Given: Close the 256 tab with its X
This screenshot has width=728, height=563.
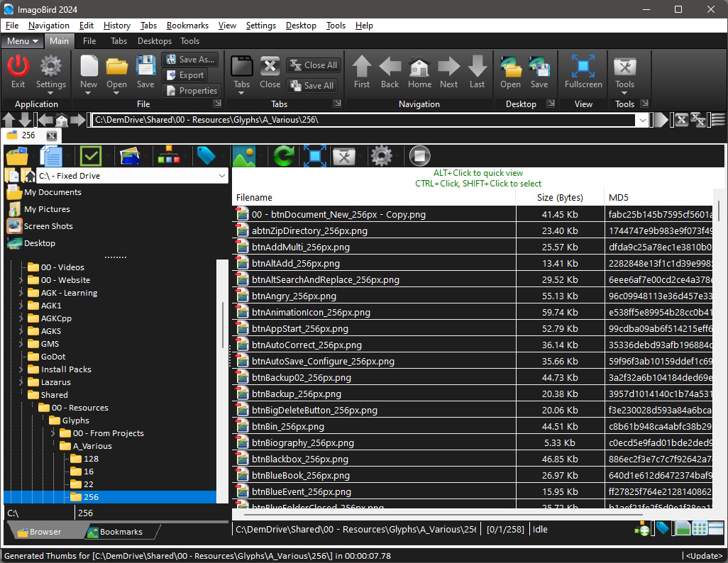Looking at the screenshot, I should click(x=52, y=136).
